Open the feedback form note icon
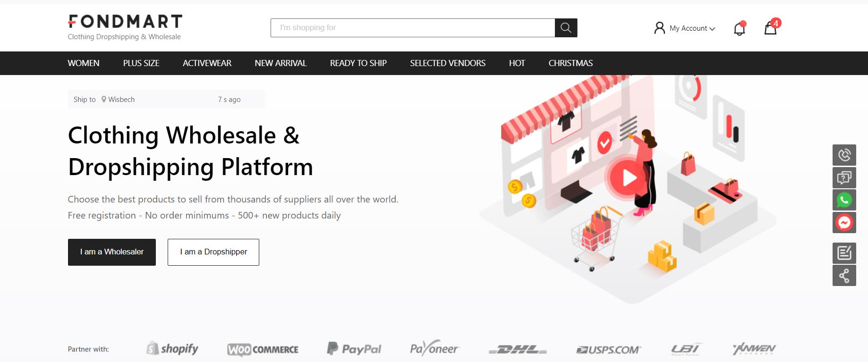Screen dimensions: 868x362 (x=844, y=253)
